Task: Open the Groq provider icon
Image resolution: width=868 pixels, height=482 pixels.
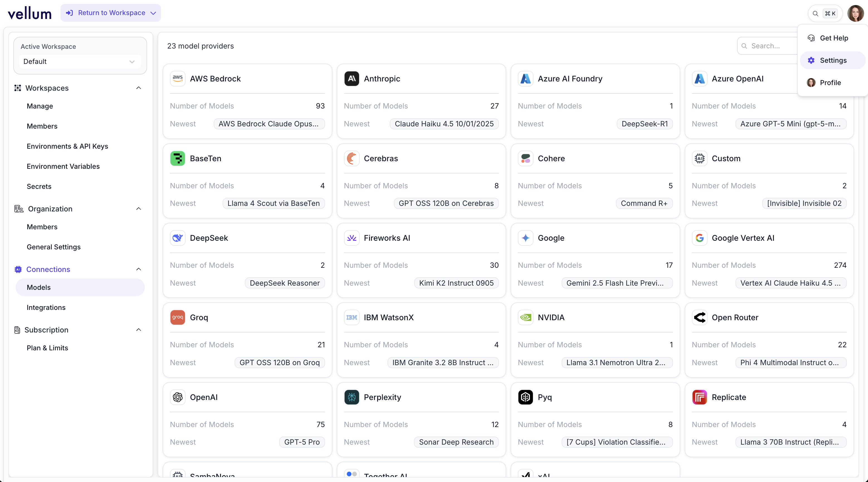Action: (x=177, y=317)
